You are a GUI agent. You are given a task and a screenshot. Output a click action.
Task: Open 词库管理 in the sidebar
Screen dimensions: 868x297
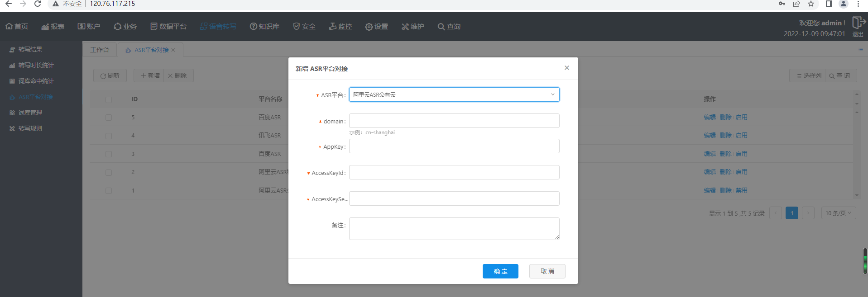click(x=30, y=113)
